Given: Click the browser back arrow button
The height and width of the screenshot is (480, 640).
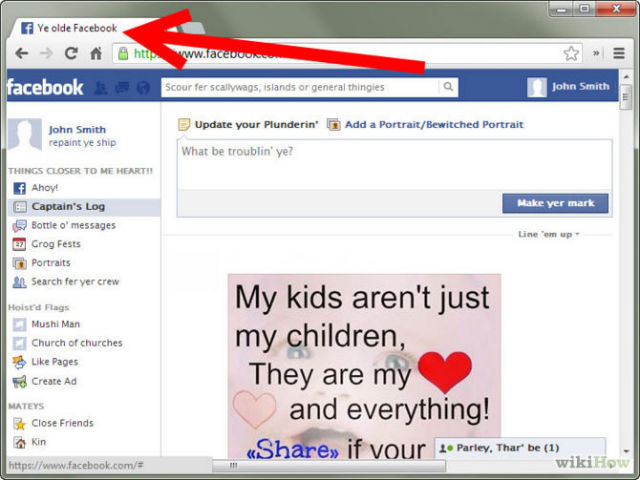Looking at the screenshot, I should pos(21,54).
